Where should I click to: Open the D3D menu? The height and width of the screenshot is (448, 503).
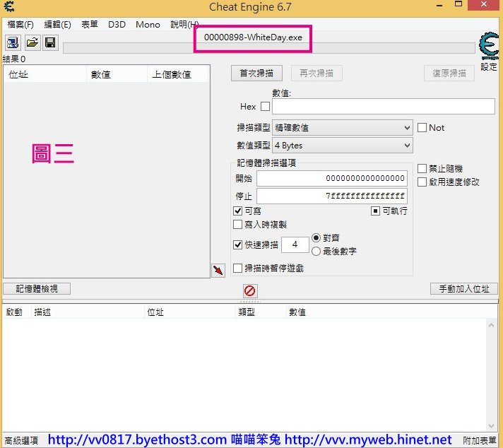pyautogui.click(x=117, y=25)
